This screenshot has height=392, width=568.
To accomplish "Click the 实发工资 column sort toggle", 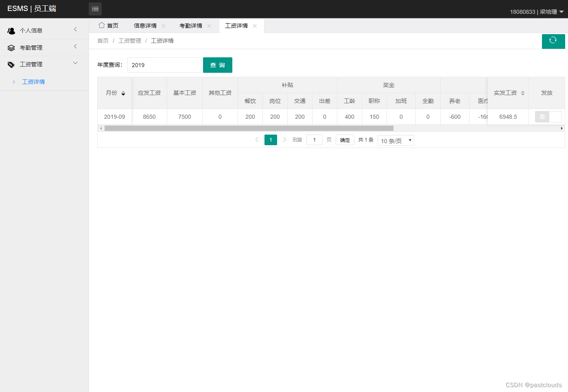I will click(523, 93).
